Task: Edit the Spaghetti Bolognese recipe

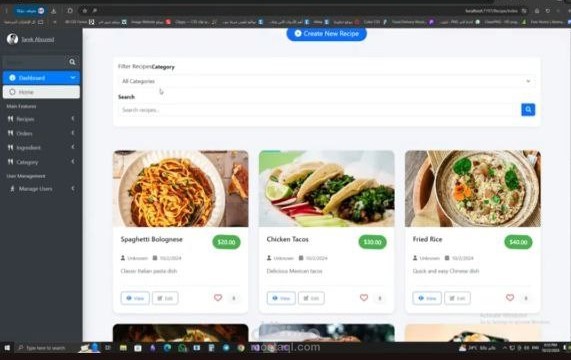Action: [x=165, y=298]
